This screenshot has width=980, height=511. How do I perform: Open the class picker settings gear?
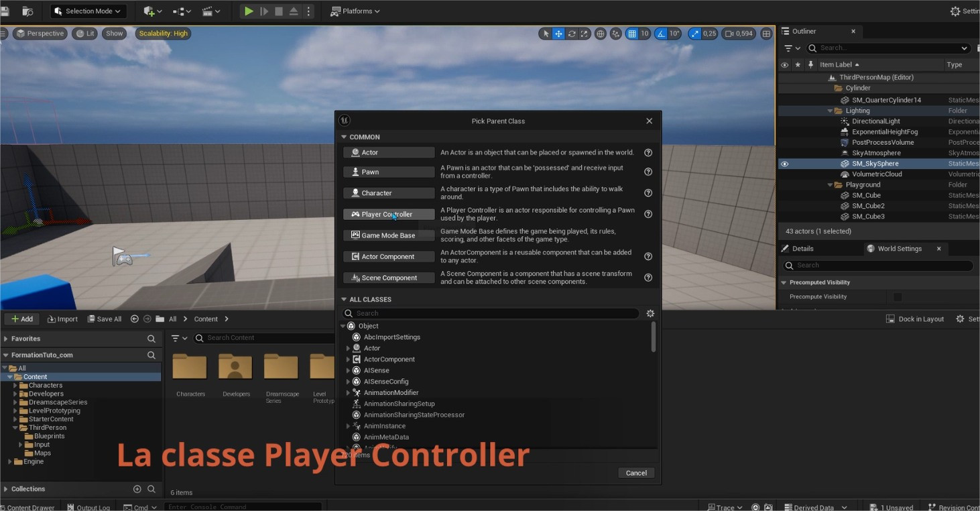[x=650, y=313]
